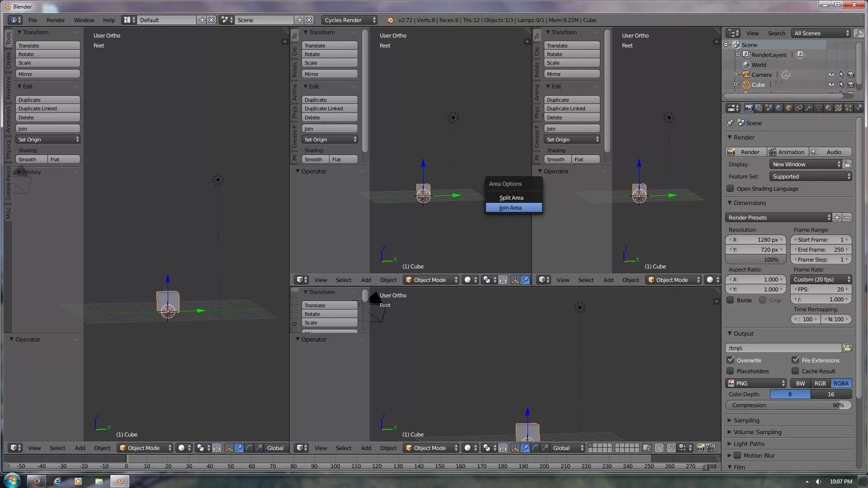Open the Object cube properties tab
The width and height of the screenshot is (868, 488).
[x=789, y=108]
